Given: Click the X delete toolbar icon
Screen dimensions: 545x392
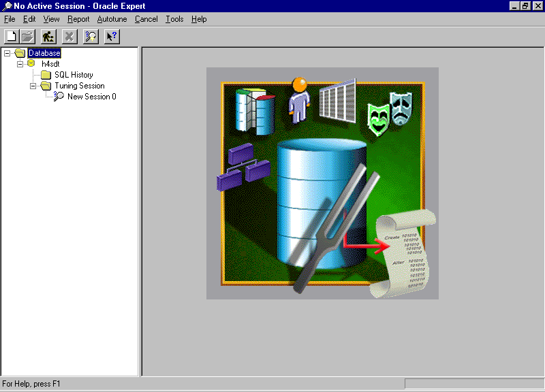Looking at the screenshot, I should pyautogui.click(x=69, y=36).
